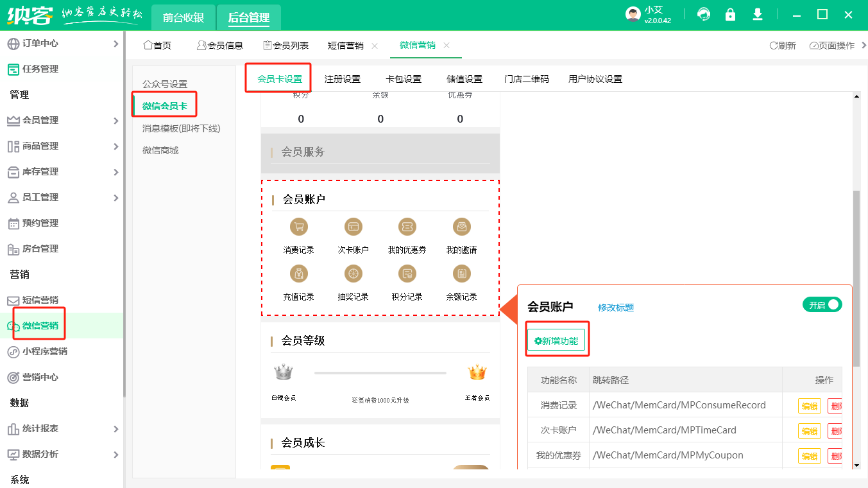The height and width of the screenshot is (488, 868).
Task: Open the 消费记录 shopping cart icon
Action: [x=298, y=227]
